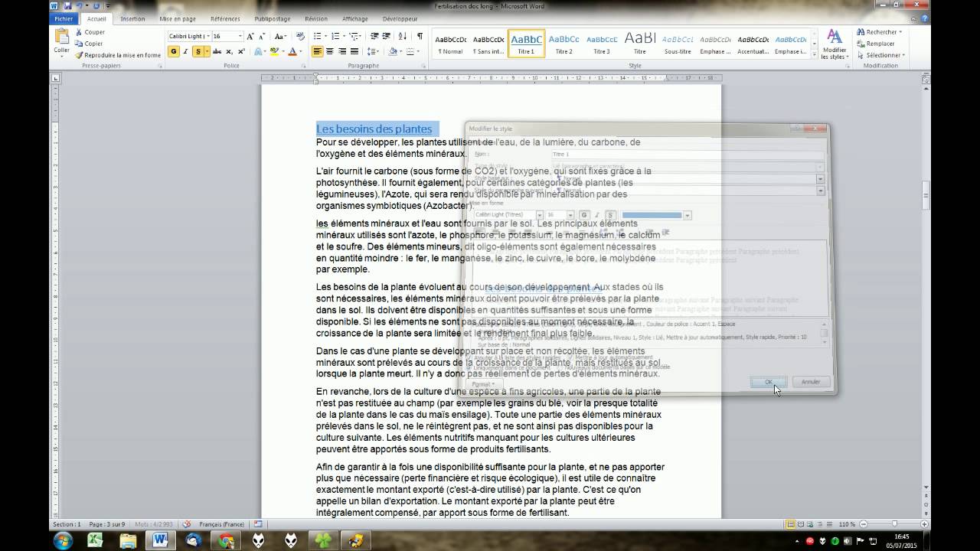Screen dimensions: 980x551
Task: Click the Coller paste icon
Action: click(61, 36)
